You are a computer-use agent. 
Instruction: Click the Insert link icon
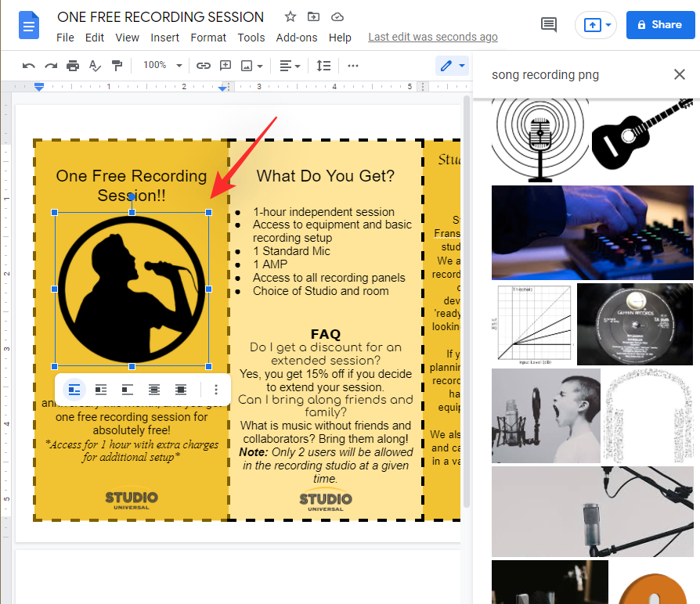pos(204,66)
